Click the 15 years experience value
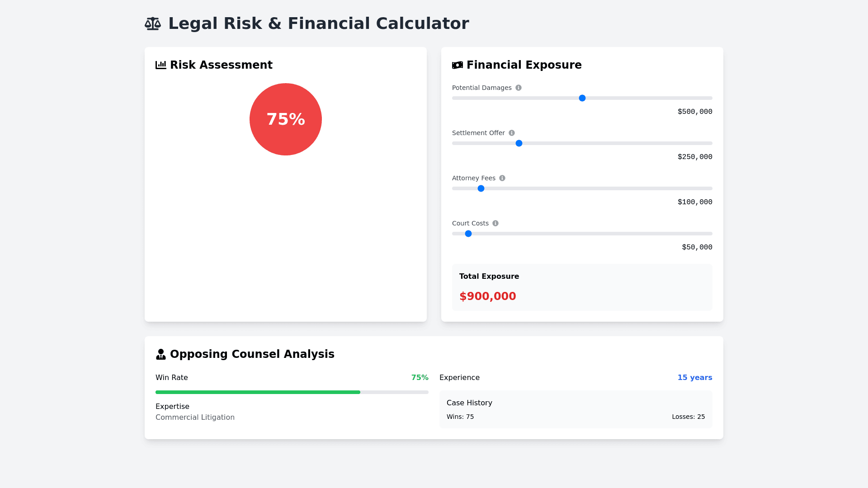Image resolution: width=868 pixels, height=488 pixels. pos(695,377)
